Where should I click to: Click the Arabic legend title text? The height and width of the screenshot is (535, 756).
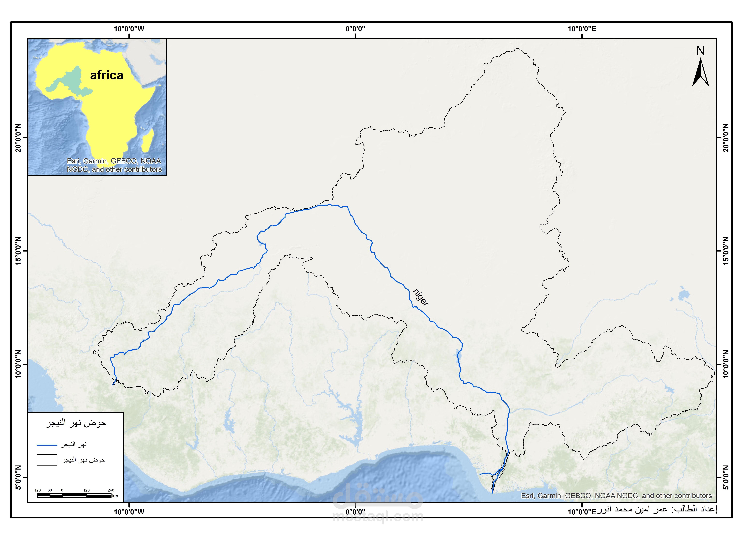click(x=76, y=423)
